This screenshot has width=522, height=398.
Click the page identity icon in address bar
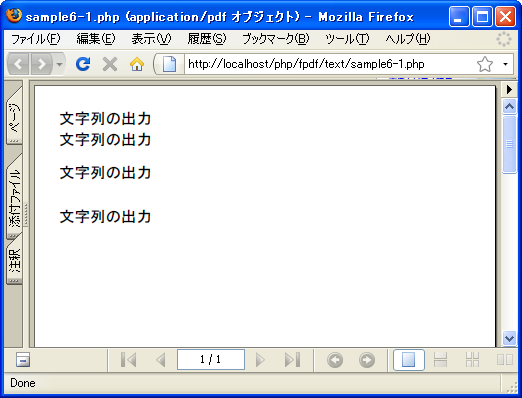point(169,64)
